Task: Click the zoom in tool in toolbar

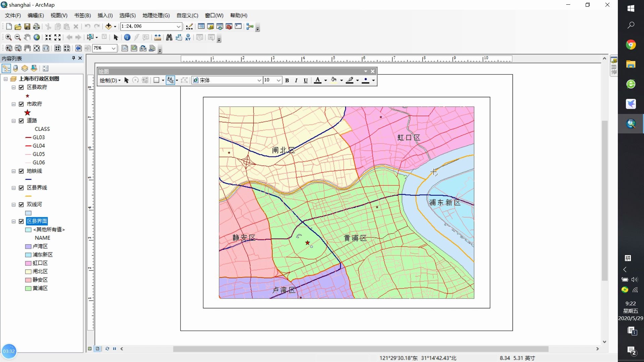Action: (x=8, y=37)
